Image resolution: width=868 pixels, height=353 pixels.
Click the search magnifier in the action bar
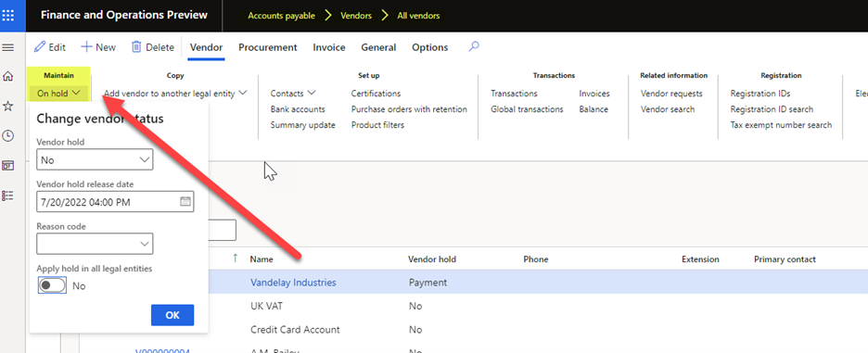click(x=473, y=47)
